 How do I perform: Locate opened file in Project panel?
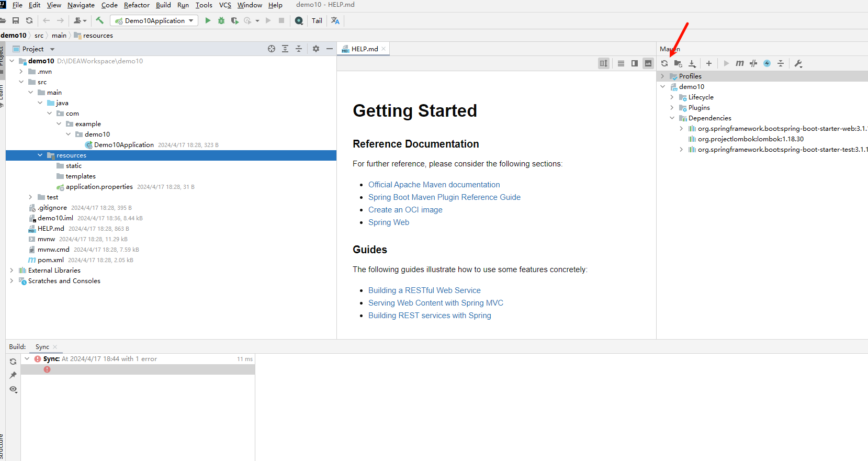(272, 49)
